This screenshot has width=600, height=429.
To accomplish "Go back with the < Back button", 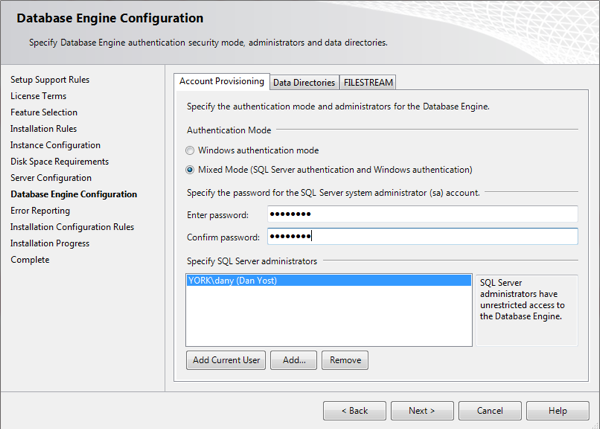I will 355,411.
